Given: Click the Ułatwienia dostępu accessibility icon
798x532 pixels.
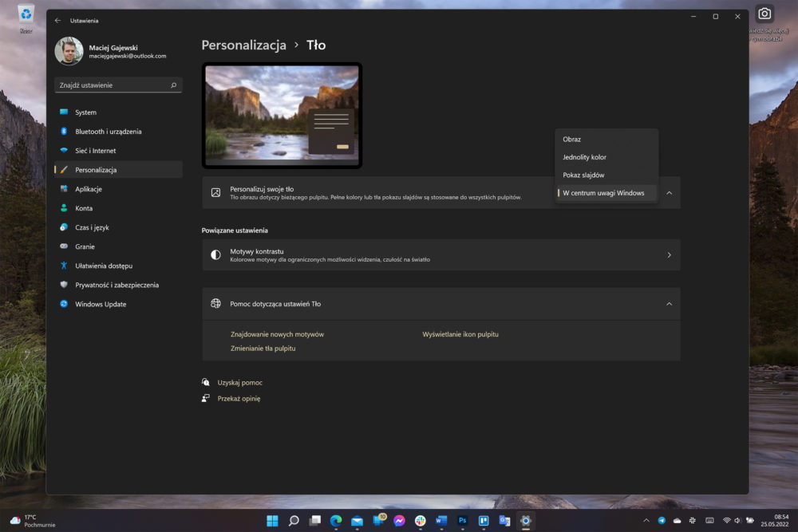Looking at the screenshot, I should (64, 266).
